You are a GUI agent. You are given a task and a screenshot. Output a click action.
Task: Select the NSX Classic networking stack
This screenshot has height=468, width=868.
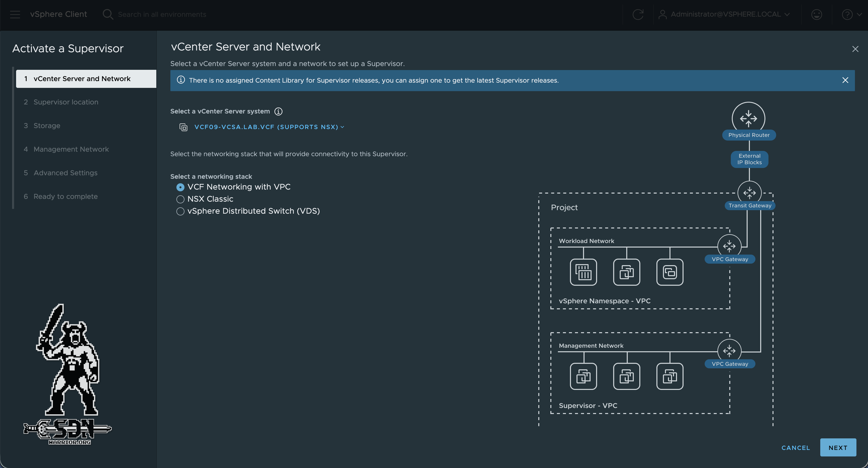[180, 199]
